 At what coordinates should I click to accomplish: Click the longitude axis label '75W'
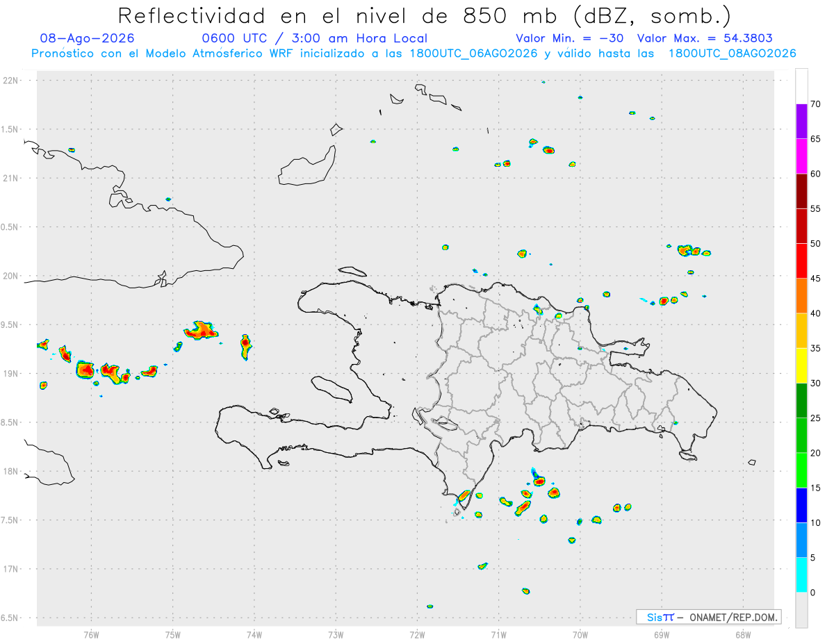point(172,635)
